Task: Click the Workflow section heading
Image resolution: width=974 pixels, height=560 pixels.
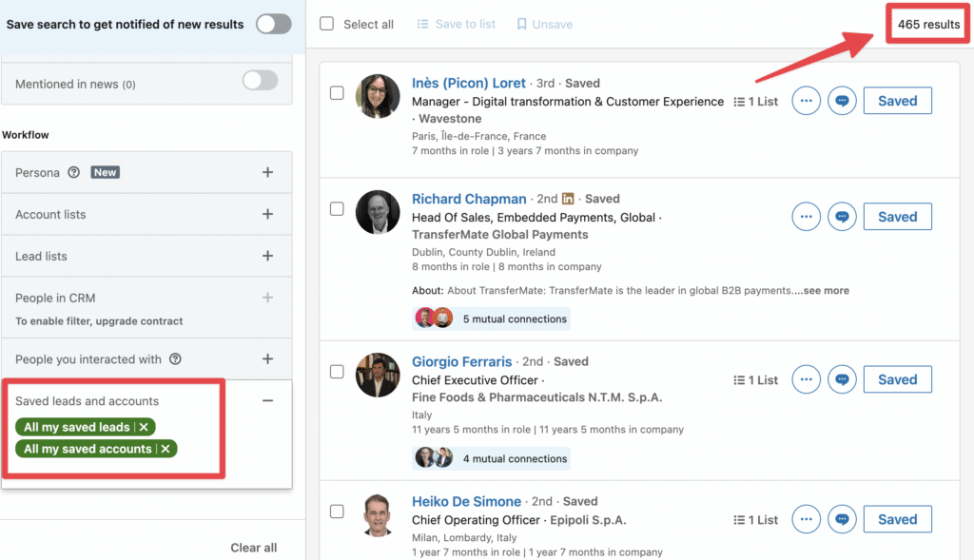Action: click(26, 135)
